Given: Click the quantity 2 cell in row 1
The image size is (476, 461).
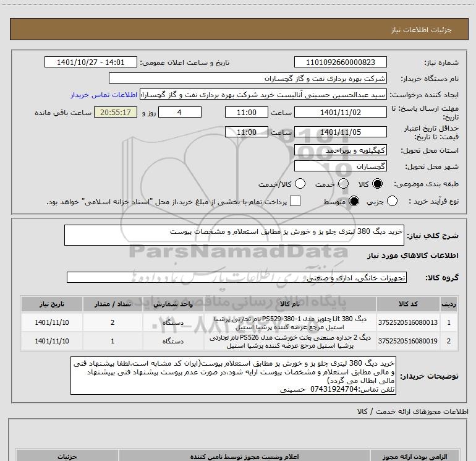Looking at the screenshot, I should 113,322.
